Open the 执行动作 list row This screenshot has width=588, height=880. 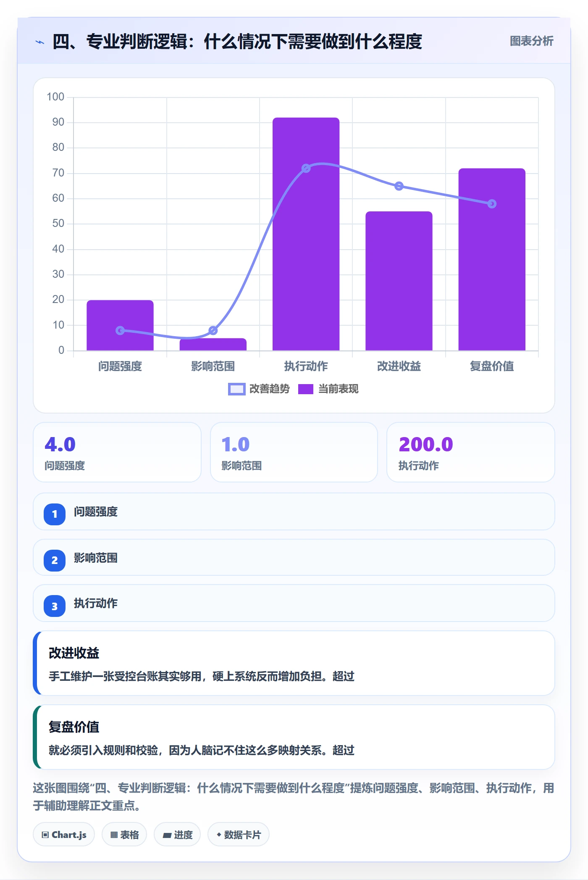(294, 603)
